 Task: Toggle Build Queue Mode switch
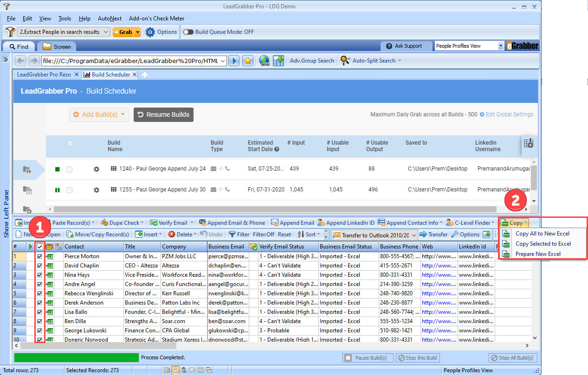click(x=188, y=32)
